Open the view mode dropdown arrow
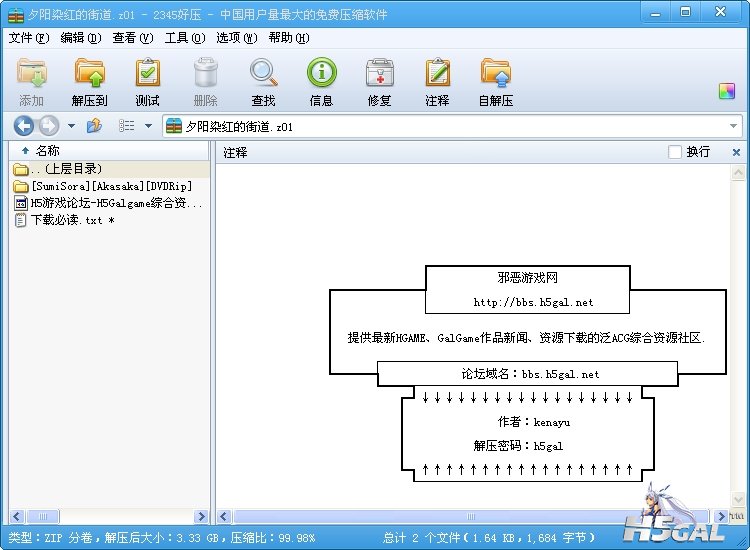This screenshot has height=550, width=750. (x=148, y=126)
